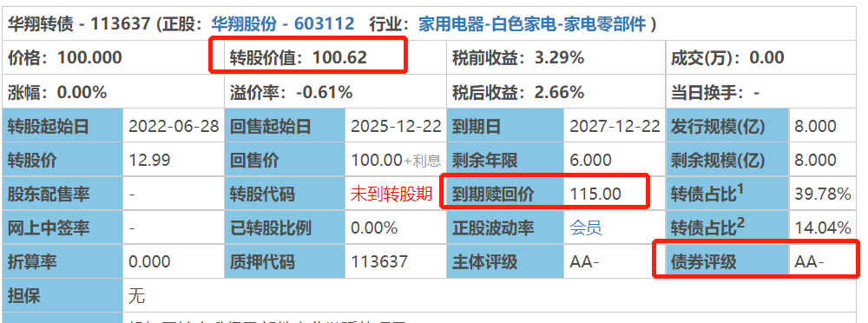
Task: Click the 转债占比1 header cell
Action: point(727,194)
